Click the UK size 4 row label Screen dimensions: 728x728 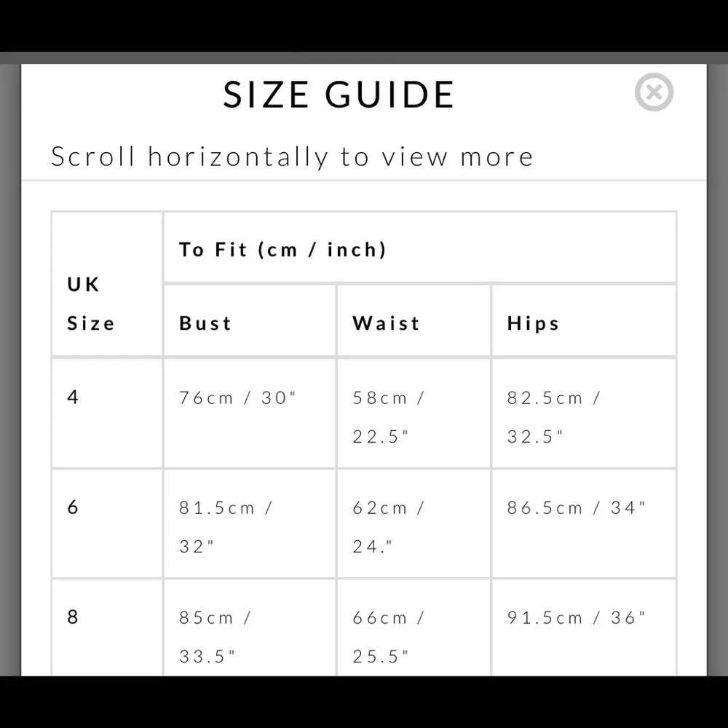pyautogui.click(x=73, y=397)
